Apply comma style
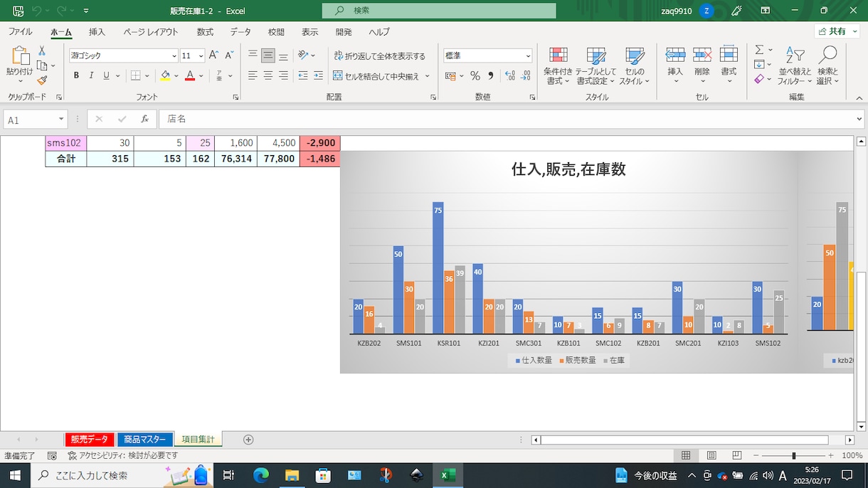The height and width of the screenshot is (488, 868). pos(491,75)
